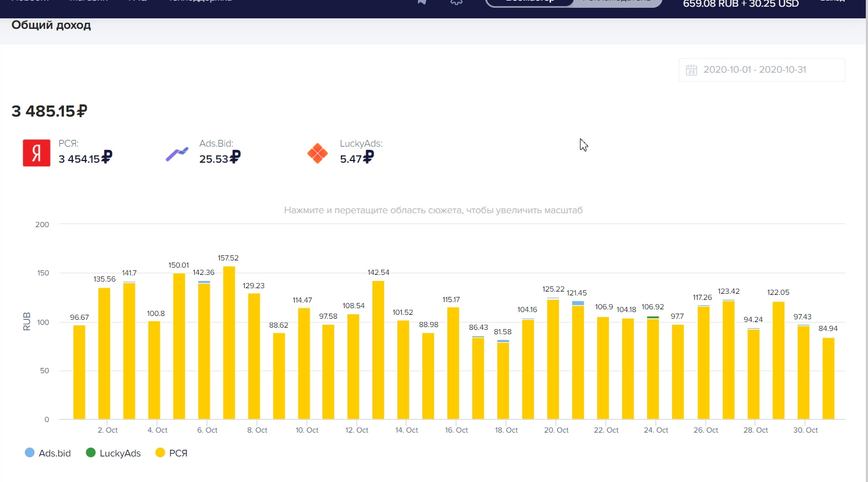Viewport: 868px width, 482px height.
Task: Select the yellow bar labeled 129.23
Action: 254,356
